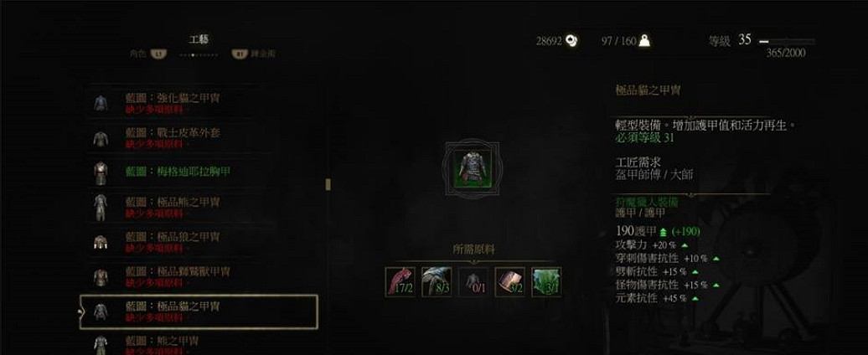Select the leather ingredient icon showing 3/2

point(510,282)
